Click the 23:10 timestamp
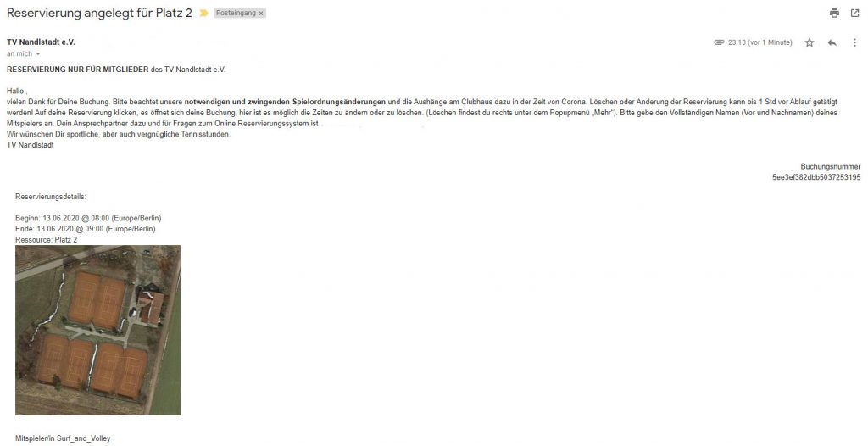This screenshot has height=446, width=868. coord(760,42)
